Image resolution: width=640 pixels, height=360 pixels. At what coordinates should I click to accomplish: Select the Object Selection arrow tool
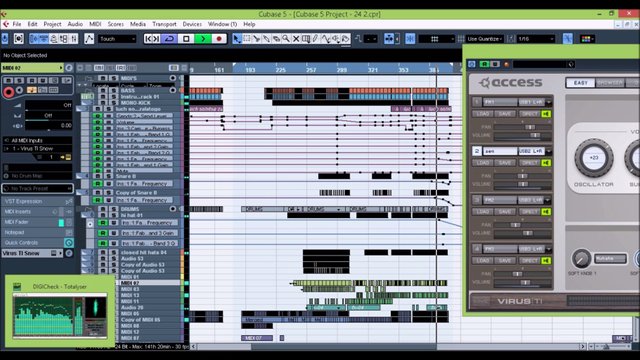pos(237,39)
